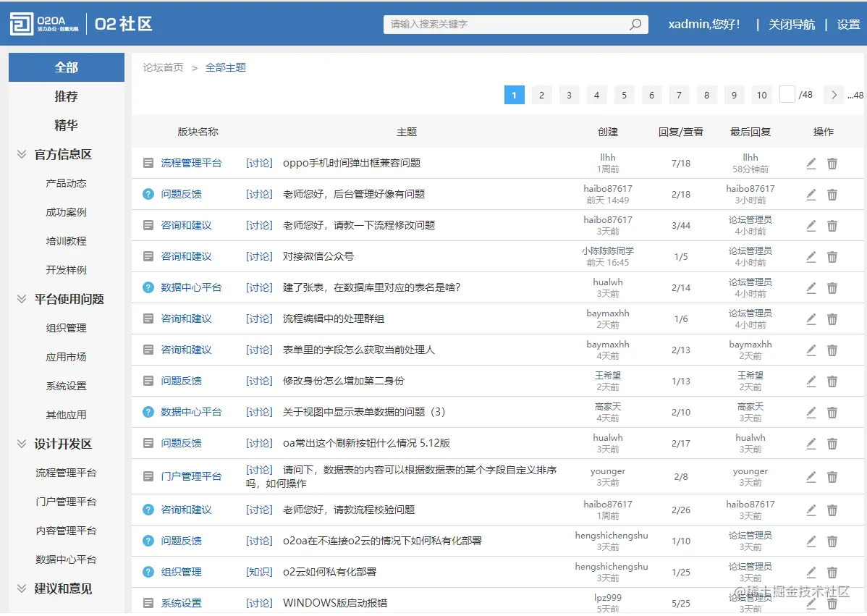867x616 pixels.
Task: Click 门户管理平台 board link in table
Action: [x=191, y=476]
